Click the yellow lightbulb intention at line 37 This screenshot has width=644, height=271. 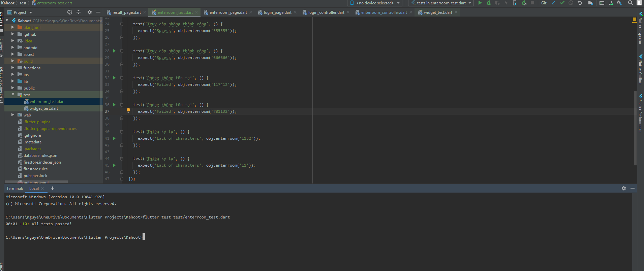[x=128, y=110]
